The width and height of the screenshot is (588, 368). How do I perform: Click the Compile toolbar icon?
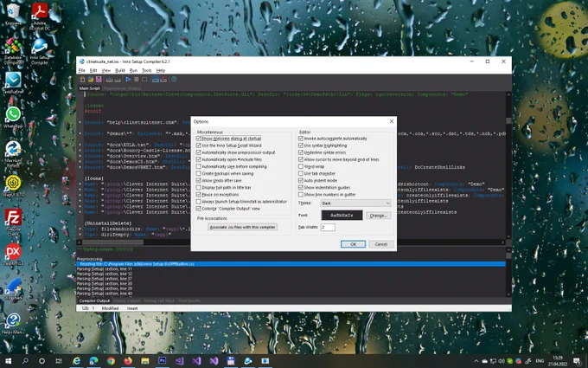(109, 80)
